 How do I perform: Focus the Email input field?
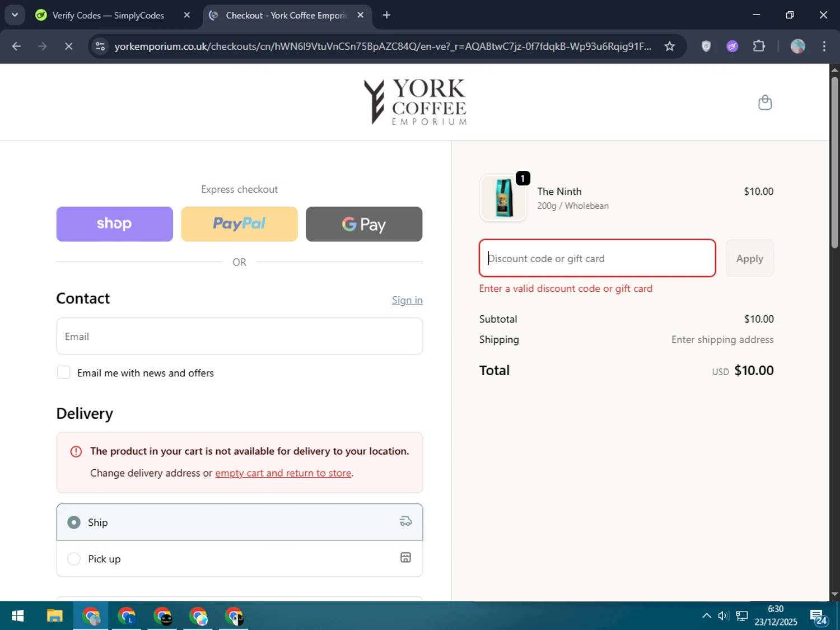(x=240, y=336)
